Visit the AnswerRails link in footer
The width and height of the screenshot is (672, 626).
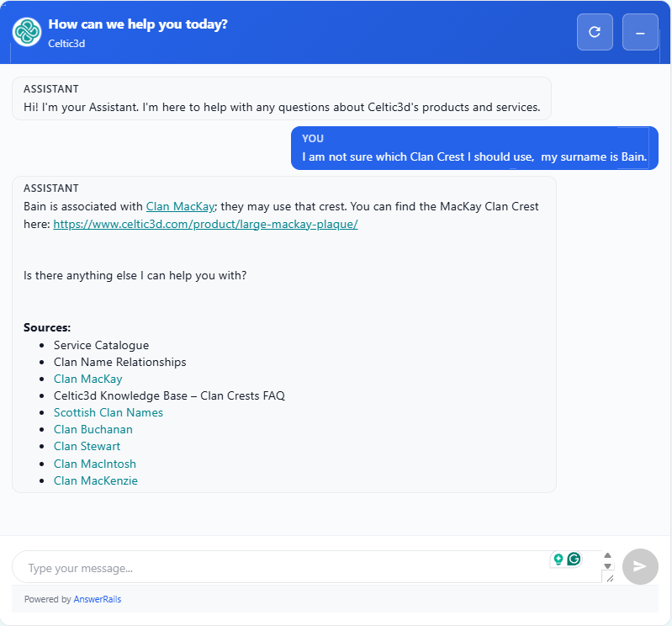(x=98, y=599)
